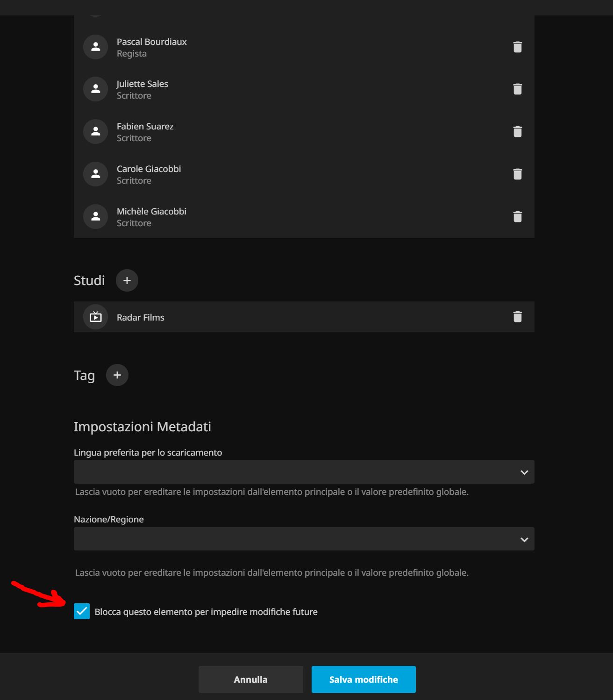Select the Juliette Sales name entry
Screen dimensions: 613x700
tap(143, 84)
